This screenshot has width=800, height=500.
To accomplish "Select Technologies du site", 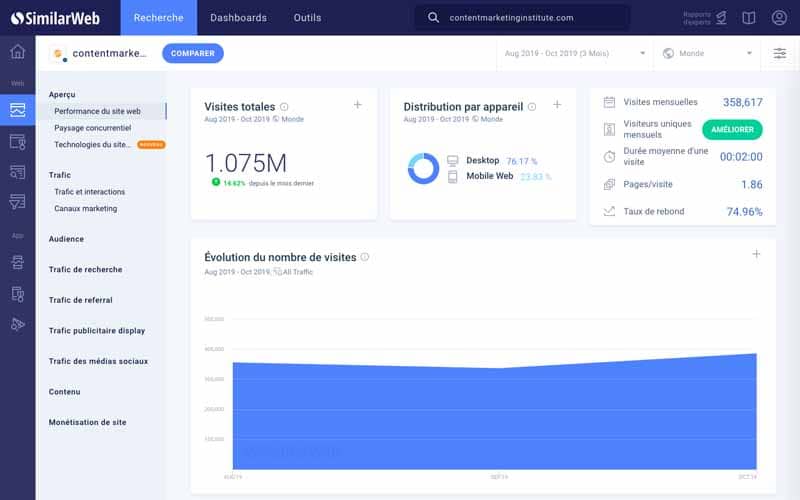I will (x=92, y=145).
